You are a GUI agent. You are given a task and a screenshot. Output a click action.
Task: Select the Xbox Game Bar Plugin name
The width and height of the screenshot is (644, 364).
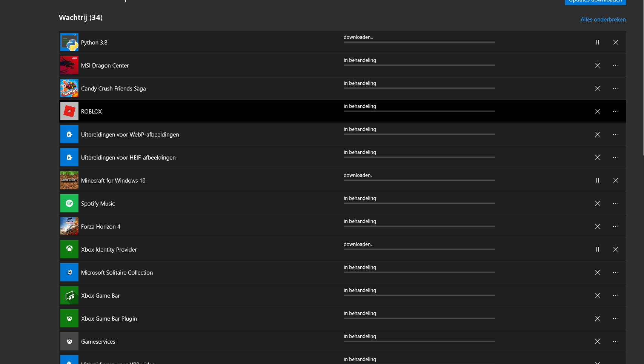click(x=109, y=319)
